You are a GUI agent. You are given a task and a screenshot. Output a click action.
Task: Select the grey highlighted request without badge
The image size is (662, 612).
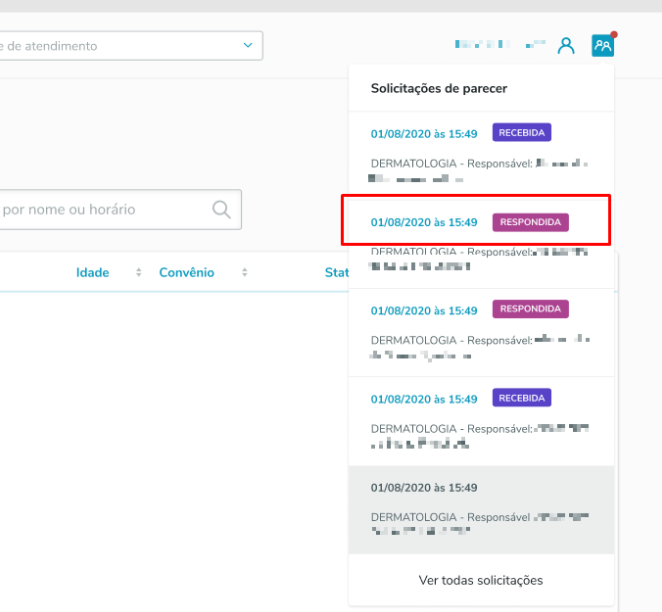pos(481,510)
